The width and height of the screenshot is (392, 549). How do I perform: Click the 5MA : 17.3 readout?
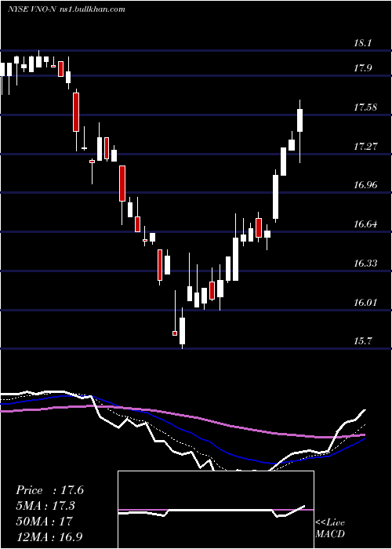pos(45,506)
